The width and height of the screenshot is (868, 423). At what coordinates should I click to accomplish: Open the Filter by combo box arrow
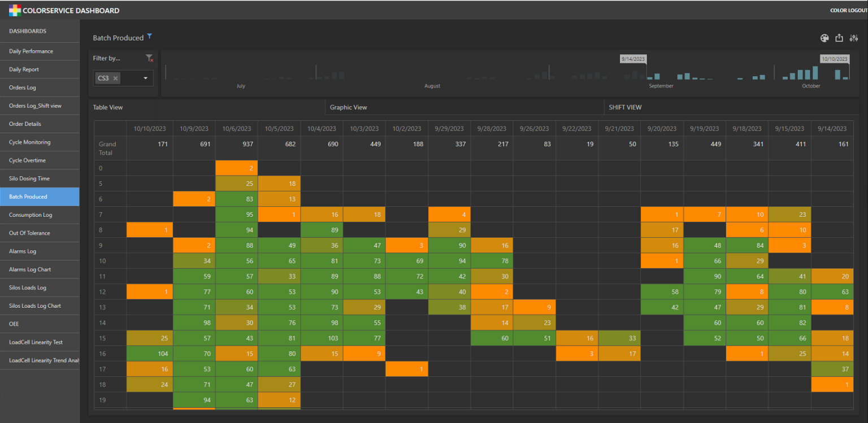click(145, 79)
